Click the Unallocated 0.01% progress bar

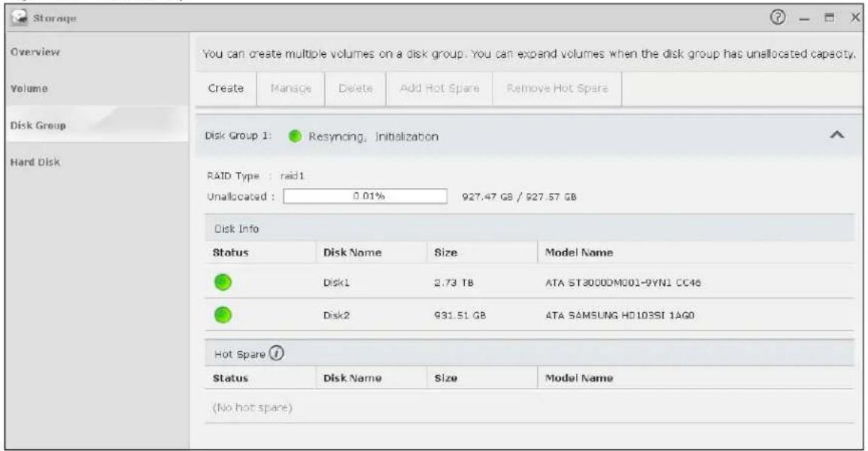click(x=366, y=196)
